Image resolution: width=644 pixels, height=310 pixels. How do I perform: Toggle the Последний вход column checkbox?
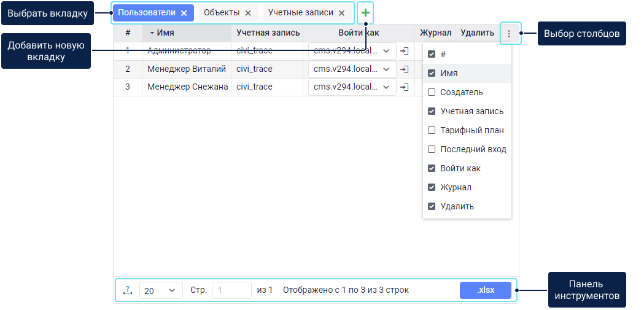pos(432,149)
